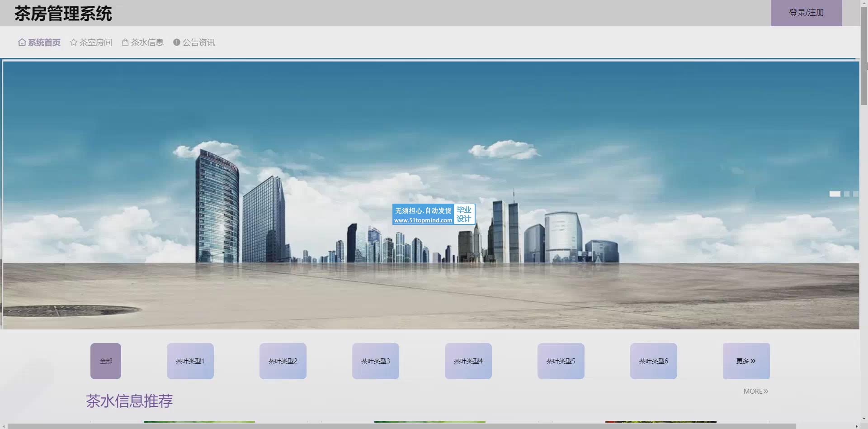The image size is (868, 429).
Task: Select the 茶叶类型3 category tile
Action: [376, 361]
